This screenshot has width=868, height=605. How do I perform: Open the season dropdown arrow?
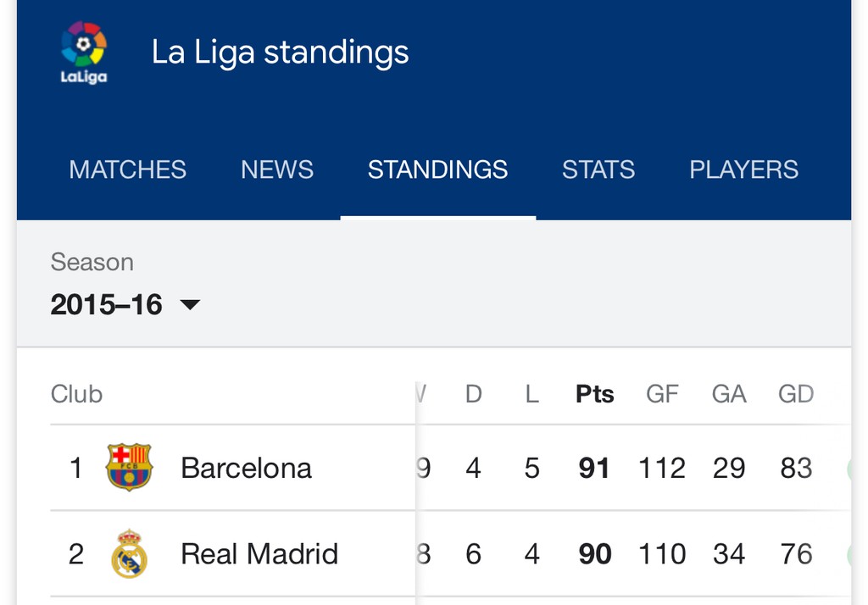click(x=190, y=304)
